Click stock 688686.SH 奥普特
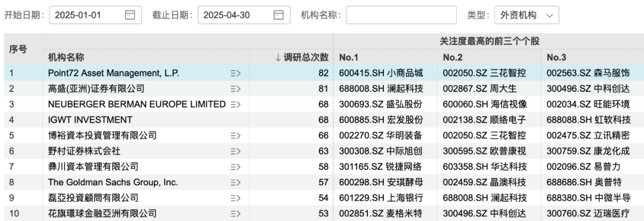 (584, 182)
